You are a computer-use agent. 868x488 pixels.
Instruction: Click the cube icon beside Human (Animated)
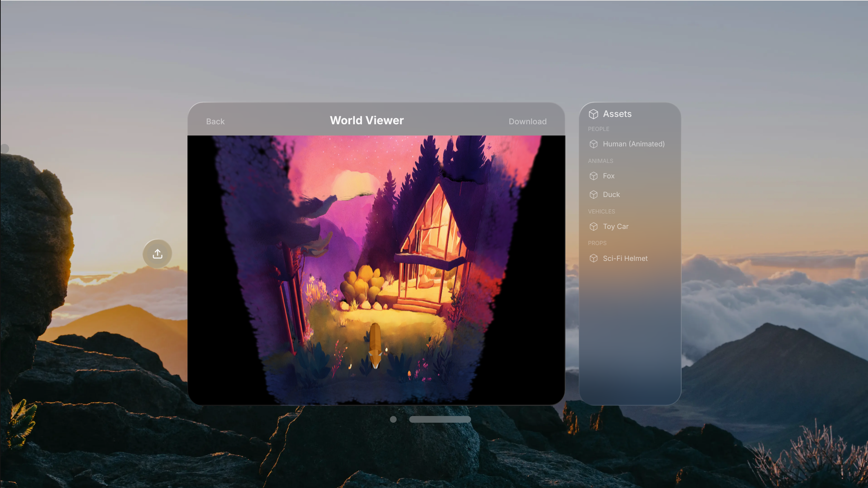coord(593,144)
